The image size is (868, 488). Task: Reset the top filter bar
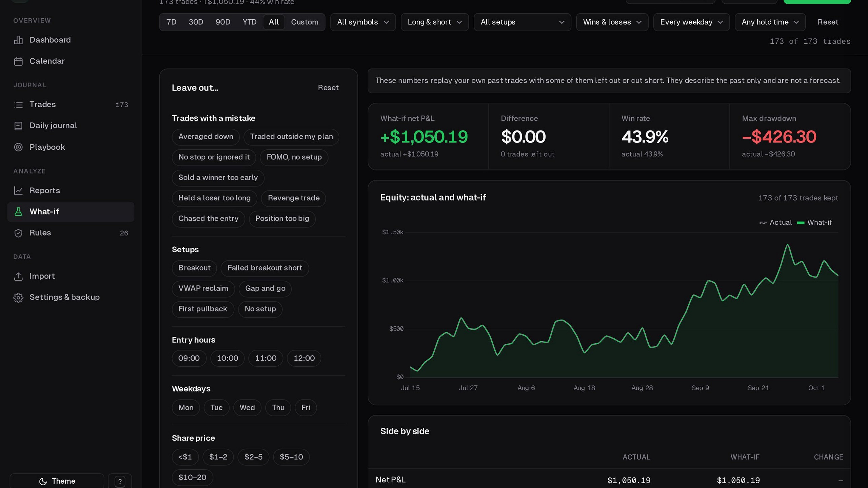pos(828,22)
